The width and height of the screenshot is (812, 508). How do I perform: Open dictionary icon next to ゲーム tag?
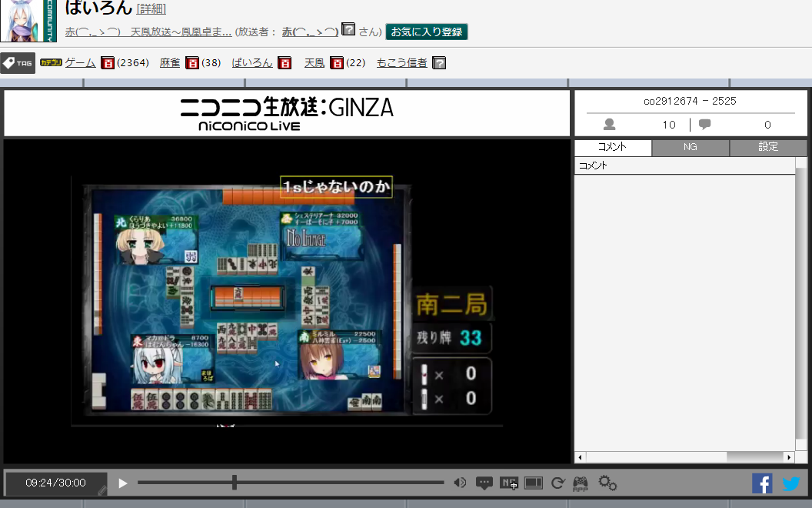click(107, 62)
